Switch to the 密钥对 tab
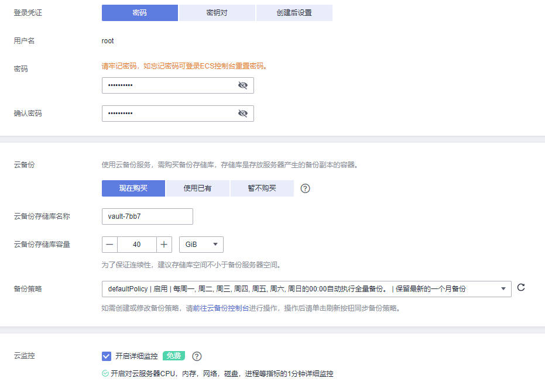 point(217,12)
